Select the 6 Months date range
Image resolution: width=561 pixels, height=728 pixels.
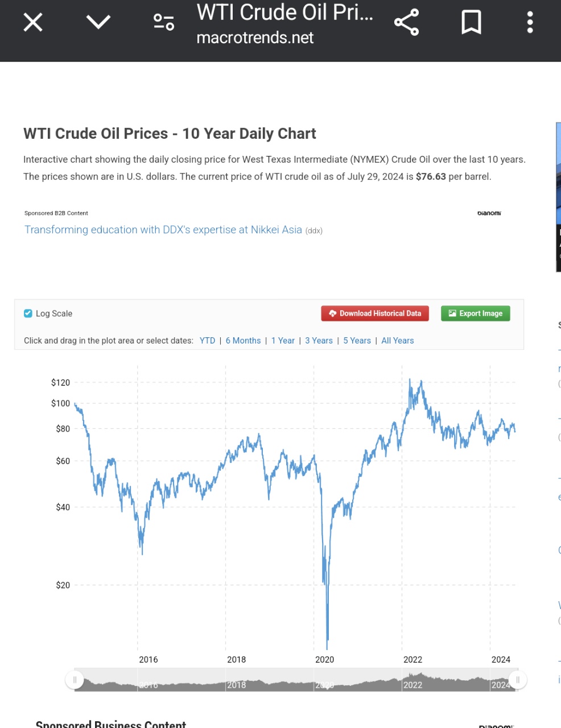(243, 341)
